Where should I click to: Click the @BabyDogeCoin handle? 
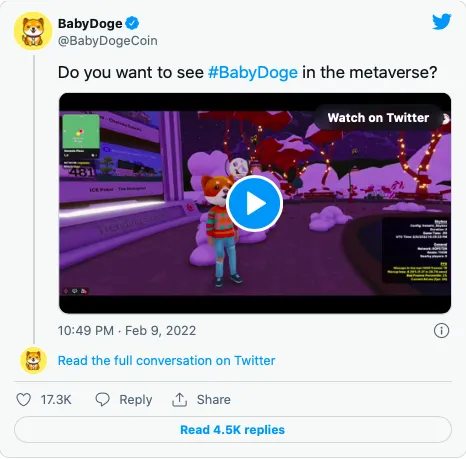[x=108, y=41]
